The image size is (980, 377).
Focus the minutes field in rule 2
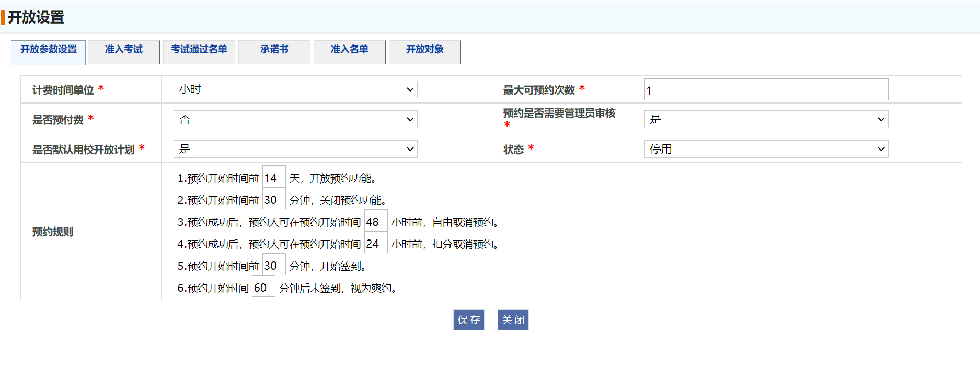[x=274, y=200]
